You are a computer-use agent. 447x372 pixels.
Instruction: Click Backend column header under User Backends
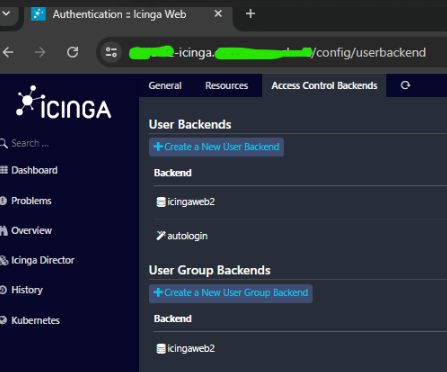click(x=173, y=173)
